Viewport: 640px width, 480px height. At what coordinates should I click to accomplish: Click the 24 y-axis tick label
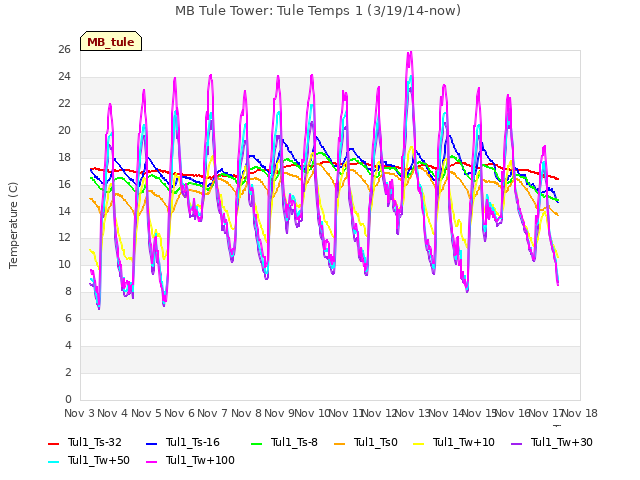click(x=64, y=77)
